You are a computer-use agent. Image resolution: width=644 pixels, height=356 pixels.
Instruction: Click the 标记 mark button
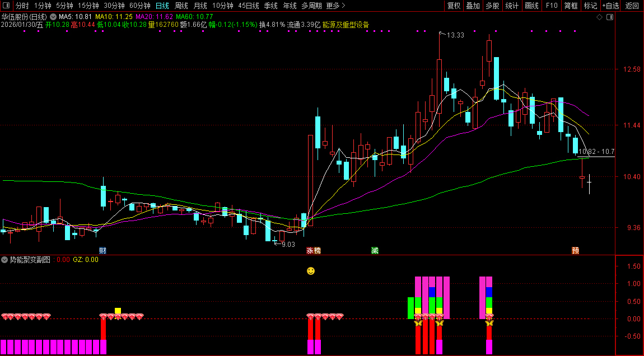pyautogui.click(x=590, y=6)
